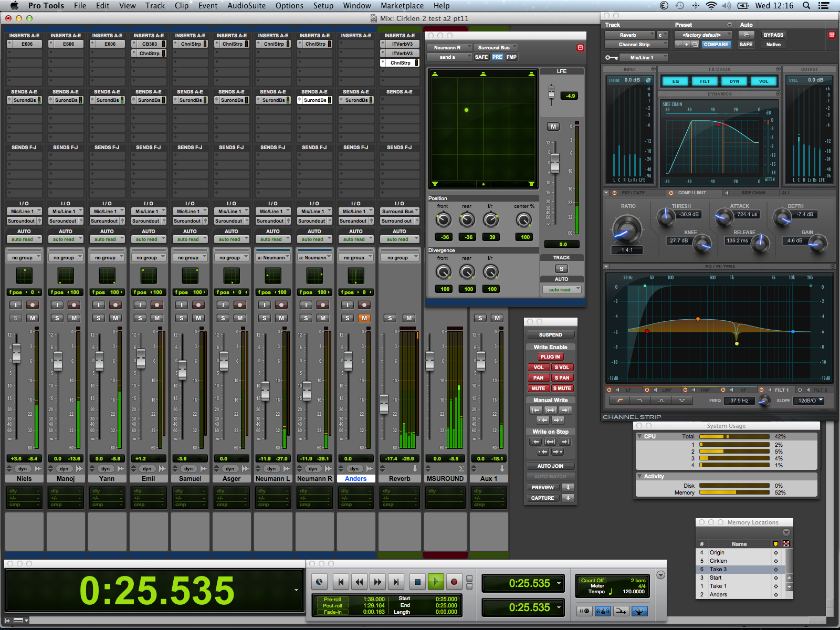The width and height of the screenshot is (840, 630).
Task: Open the Marketplace menu in the menu bar
Action: pos(402,6)
